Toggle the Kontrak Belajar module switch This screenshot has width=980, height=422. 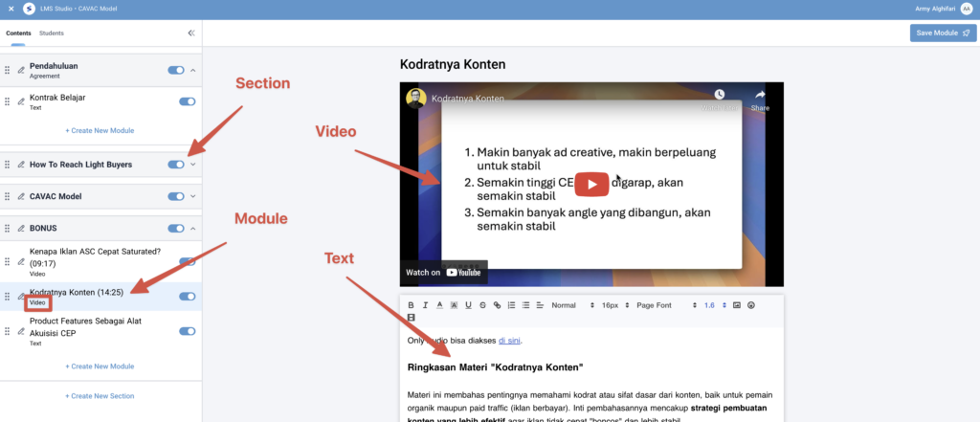(187, 100)
